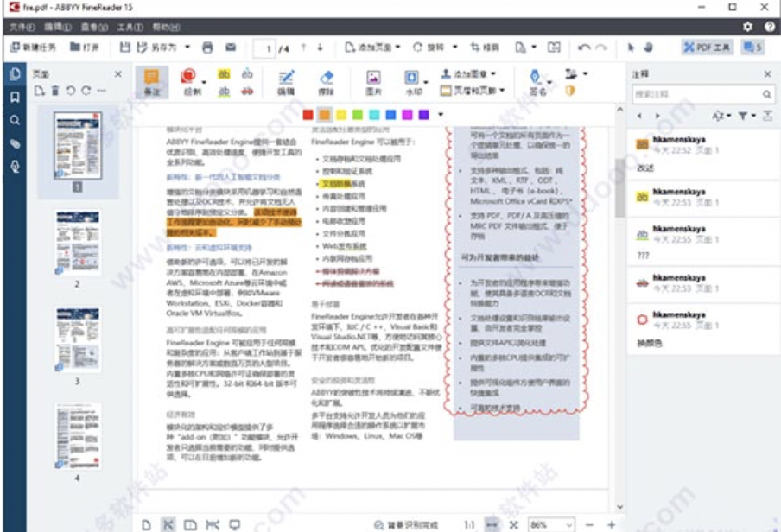Click the Open (打开) button
781x532 pixels.
click(84, 47)
